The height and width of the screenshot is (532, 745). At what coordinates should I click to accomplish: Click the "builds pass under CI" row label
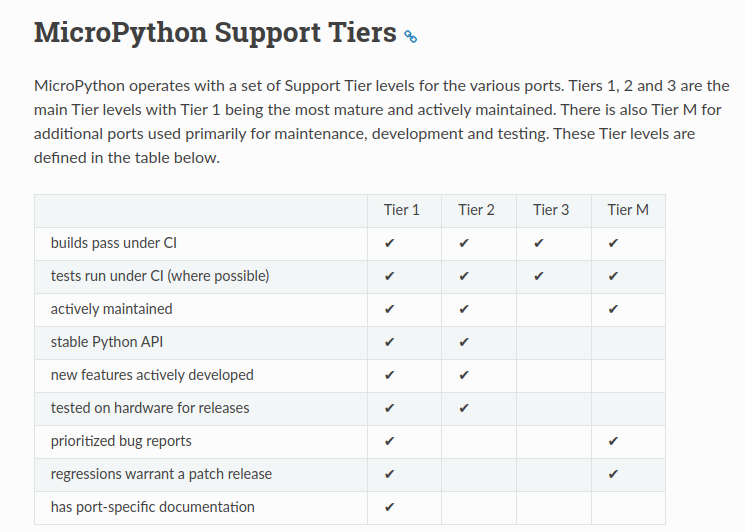pos(114,243)
